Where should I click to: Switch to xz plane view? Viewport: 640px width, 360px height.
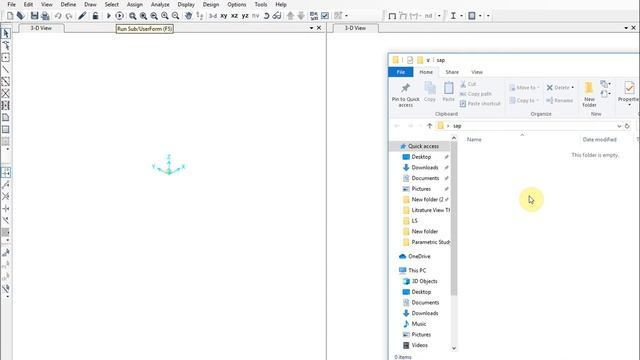pyautogui.click(x=234, y=16)
